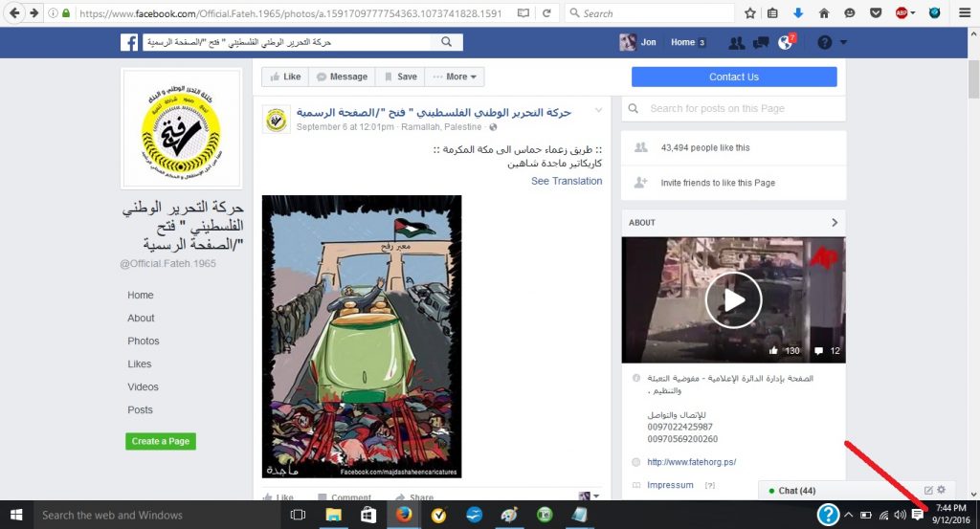Select Videos in page sidebar

click(x=144, y=387)
